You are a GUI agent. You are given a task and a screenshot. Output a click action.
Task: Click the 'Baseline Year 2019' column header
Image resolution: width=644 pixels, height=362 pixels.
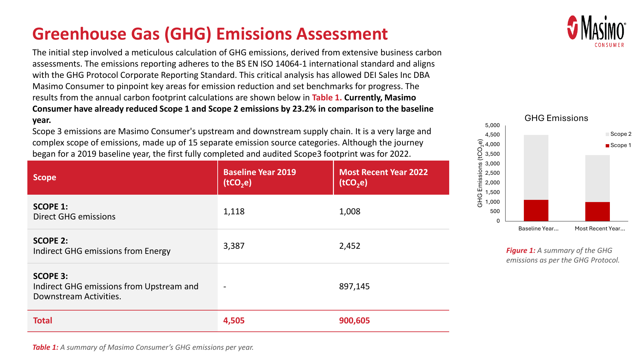point(275,178)
